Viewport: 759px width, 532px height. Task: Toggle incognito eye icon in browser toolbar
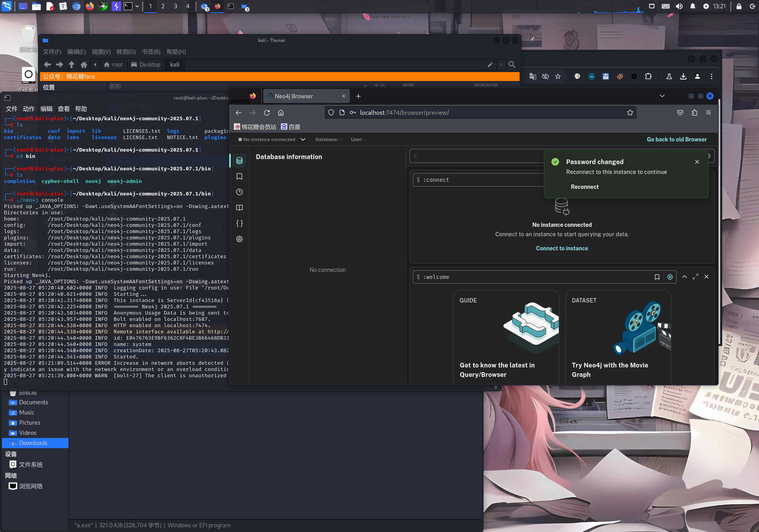545,76
